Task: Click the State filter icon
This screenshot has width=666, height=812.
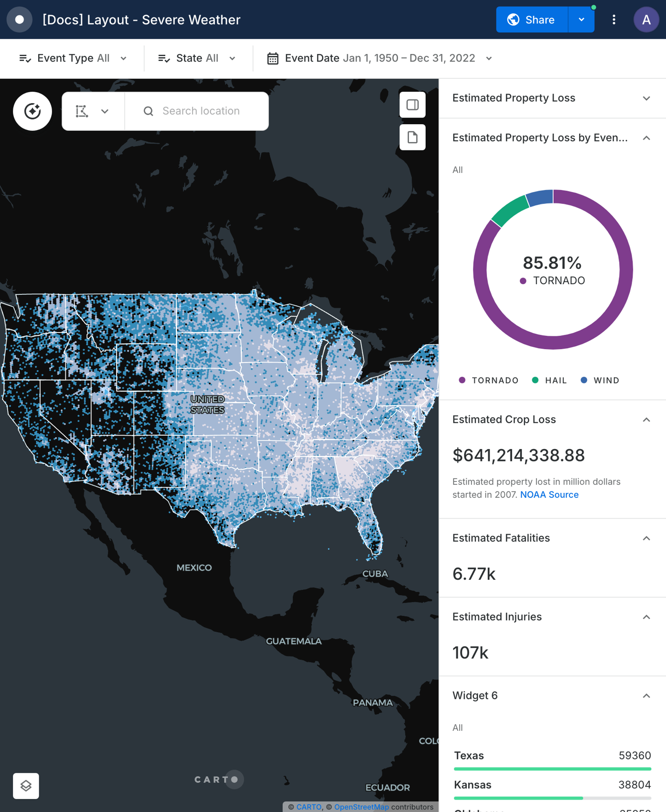Action: click(164, 58)
